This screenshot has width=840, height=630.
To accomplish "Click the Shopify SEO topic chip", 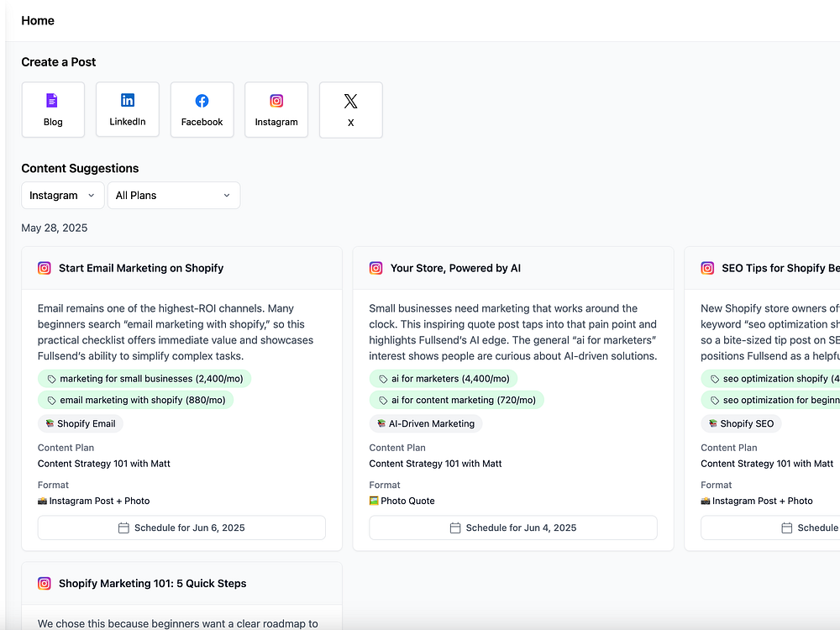I will tap(742, 423).
